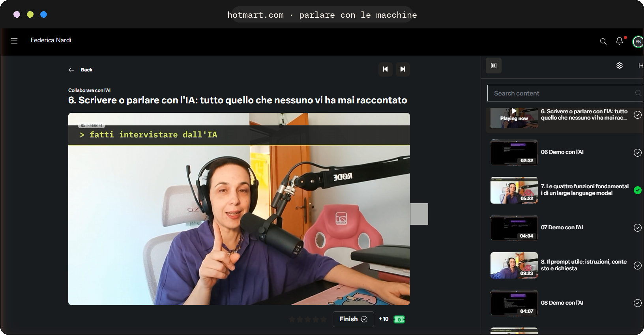This screenshot has height=335, width=644.
Task: Click the Finish button
Action: [x=353, y=319]
